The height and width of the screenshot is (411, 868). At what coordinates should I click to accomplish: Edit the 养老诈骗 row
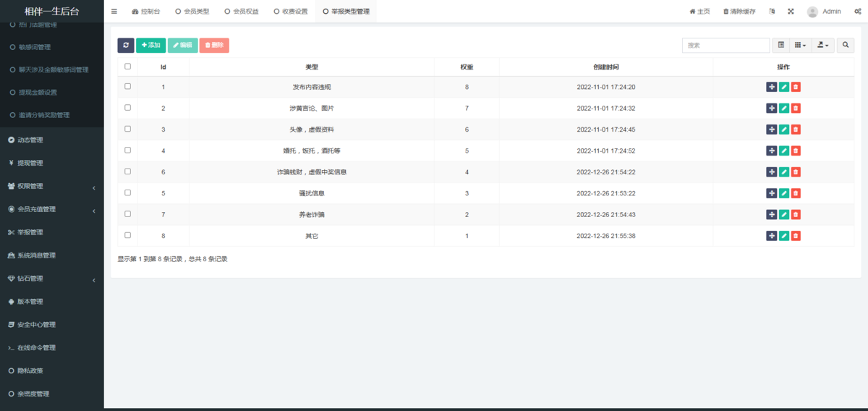784,215
